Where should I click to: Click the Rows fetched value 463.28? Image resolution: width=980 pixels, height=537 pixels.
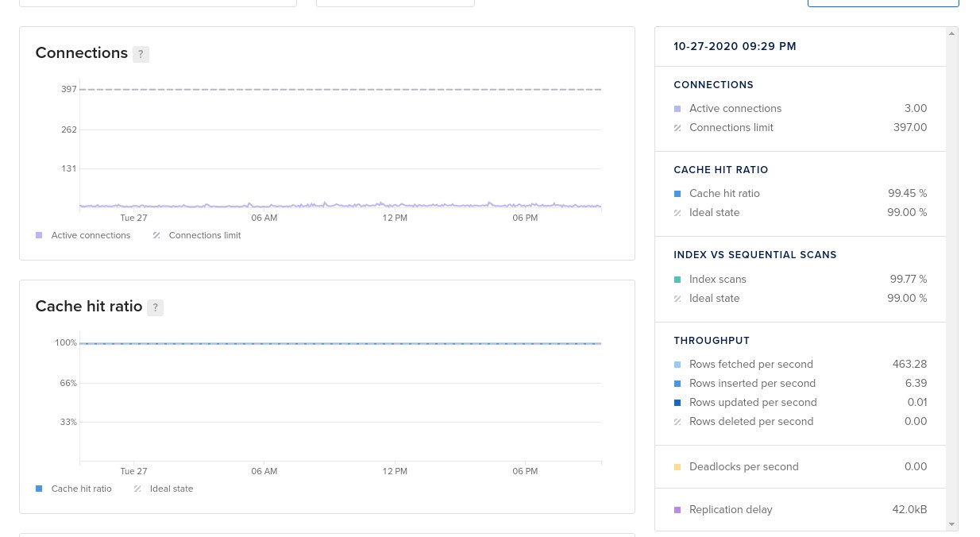[x=910, y=365]
